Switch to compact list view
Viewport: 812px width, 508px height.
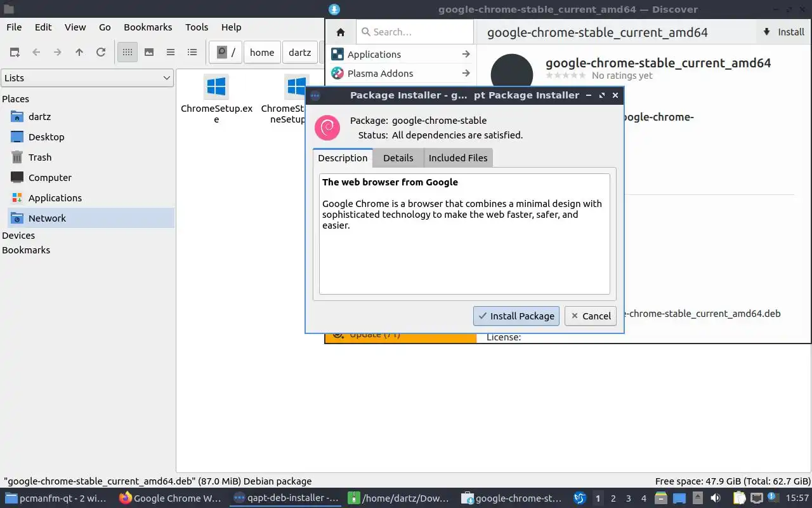tap(171, 52)
